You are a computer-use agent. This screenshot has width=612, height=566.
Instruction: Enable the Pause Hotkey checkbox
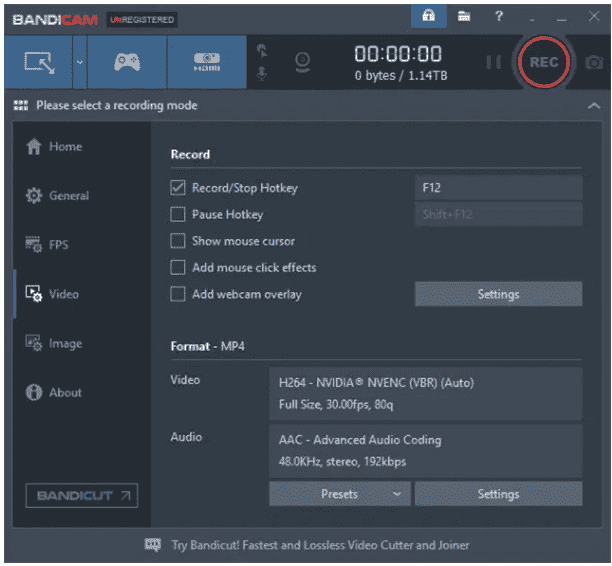[178, 214]
